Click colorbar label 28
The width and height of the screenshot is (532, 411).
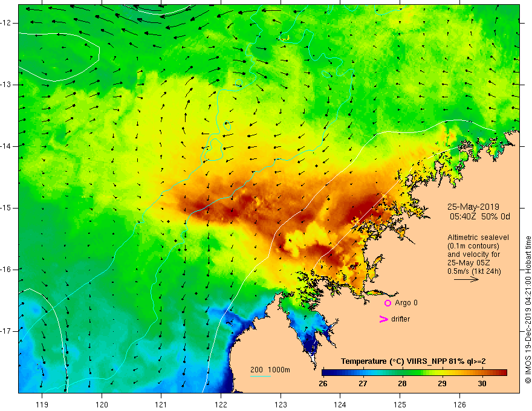[402, 384]
